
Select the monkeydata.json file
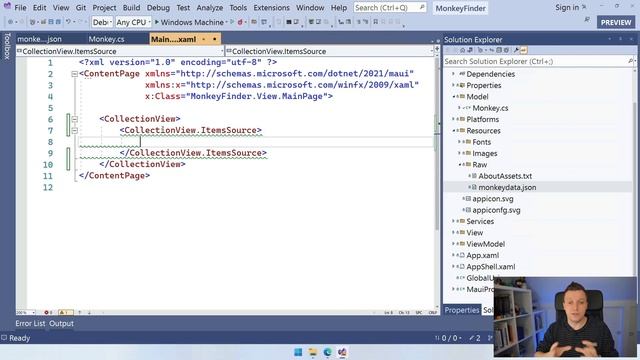507,187
